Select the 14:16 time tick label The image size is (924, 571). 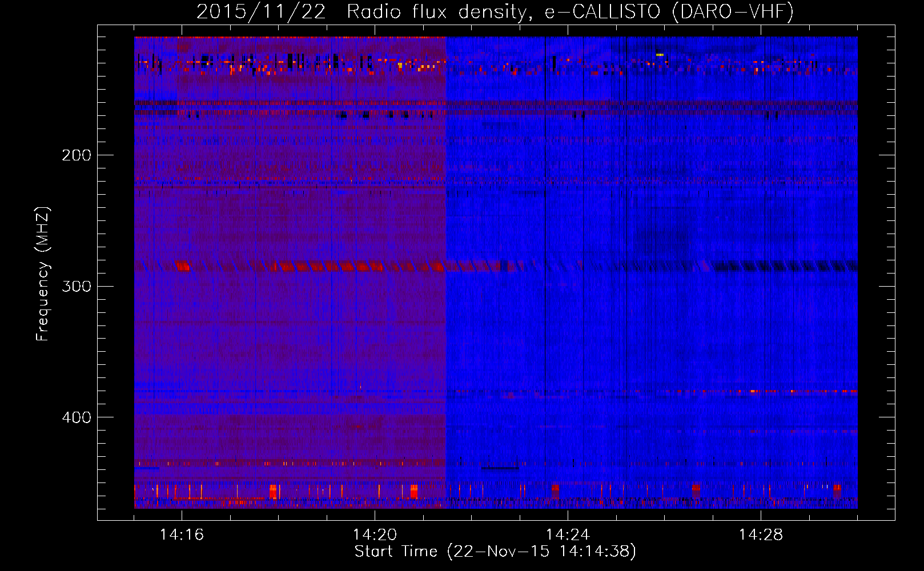[x=182, y=534]
